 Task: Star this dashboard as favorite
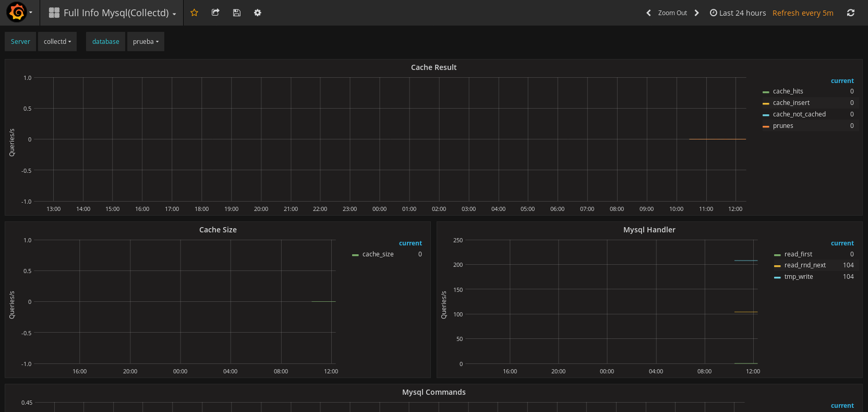(194, 13)
